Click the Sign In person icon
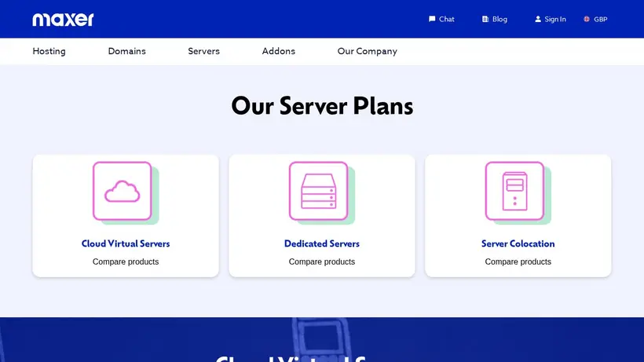The width and height of the screenshot is (644, 362). tap(538, 19)
